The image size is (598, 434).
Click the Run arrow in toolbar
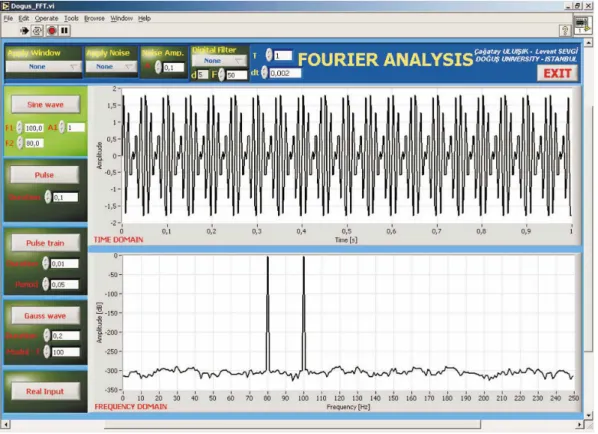25,31
